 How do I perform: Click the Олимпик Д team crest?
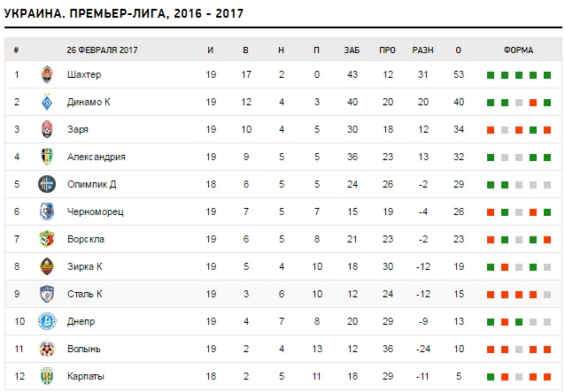[47, 185]
